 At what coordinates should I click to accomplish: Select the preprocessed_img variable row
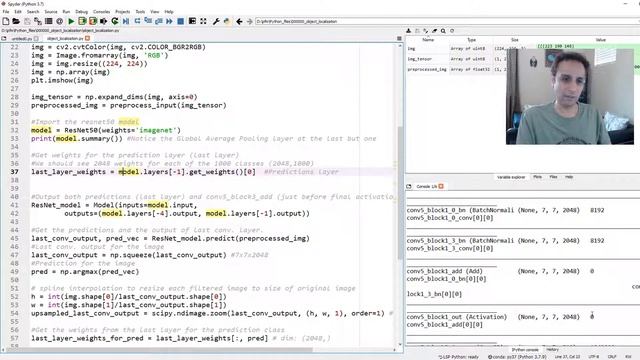click(x=456, y=69)
